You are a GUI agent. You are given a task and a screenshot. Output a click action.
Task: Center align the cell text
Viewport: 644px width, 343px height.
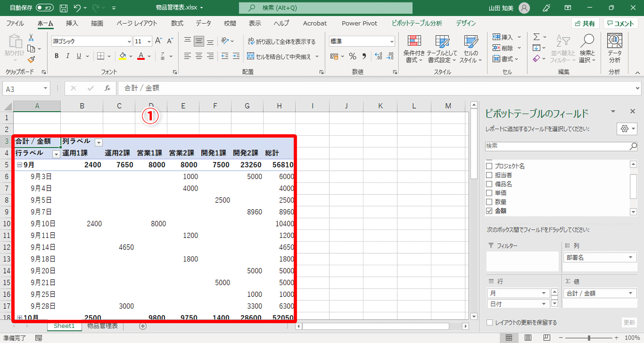coord(199,56)
